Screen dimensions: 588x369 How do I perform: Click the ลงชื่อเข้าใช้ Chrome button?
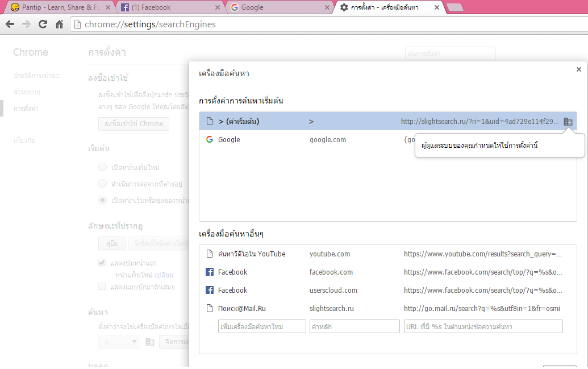(134, 124)
